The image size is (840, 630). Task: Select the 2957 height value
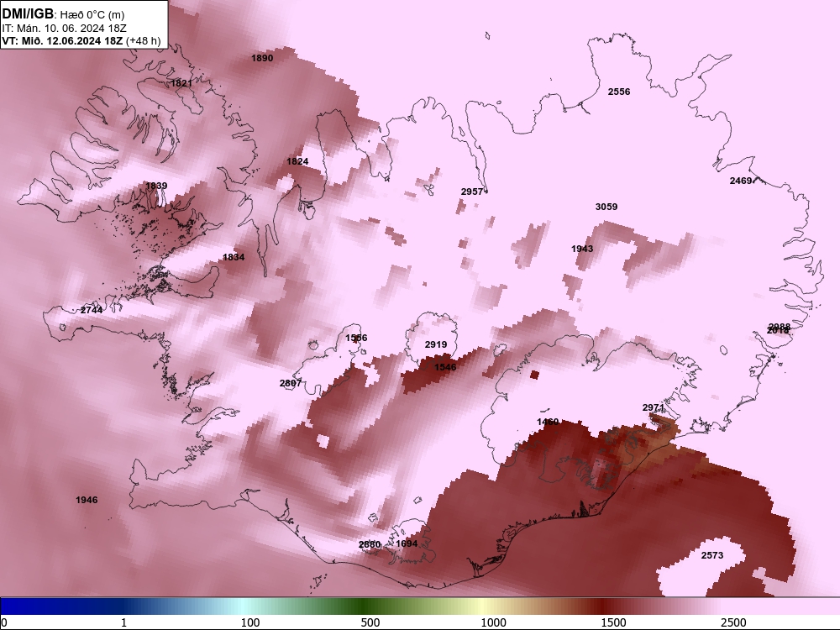click(x=472, y=192)
